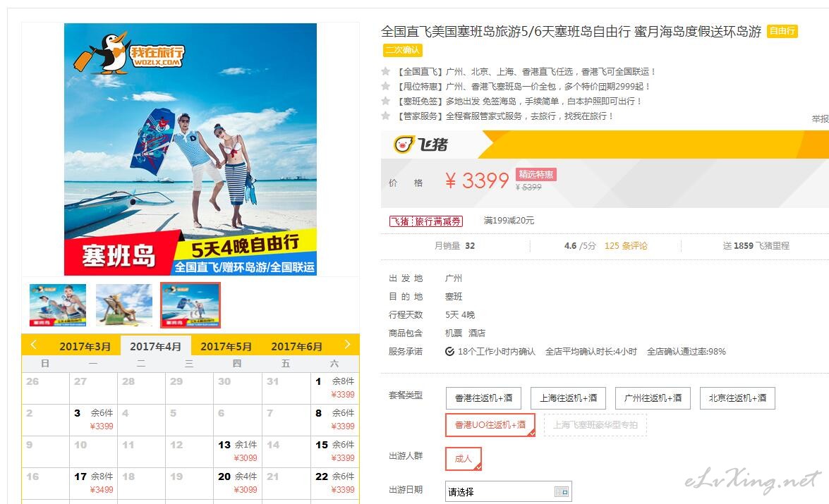829x504 pixels.
Task: Click the 精选特惠 price badge
Action: point(536,174)
